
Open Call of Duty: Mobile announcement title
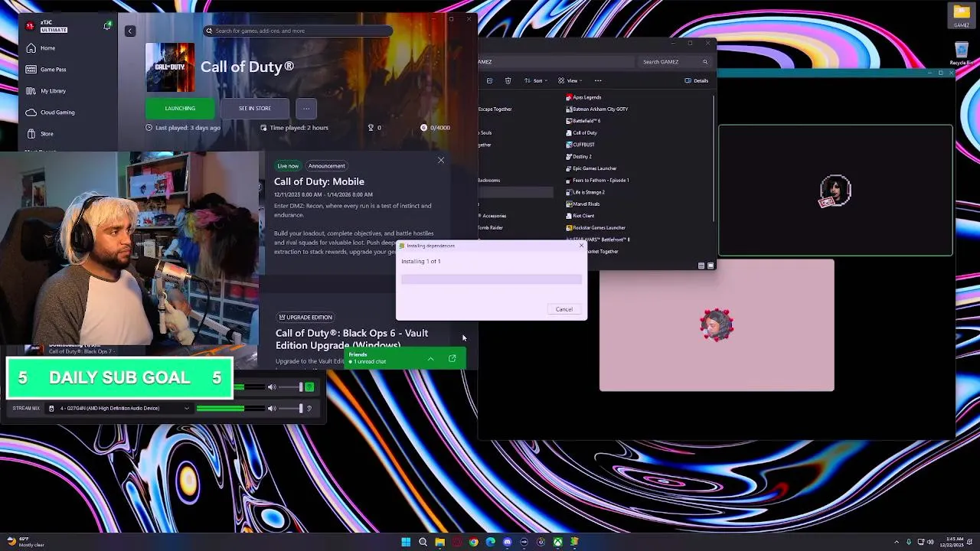click(319, 181)
